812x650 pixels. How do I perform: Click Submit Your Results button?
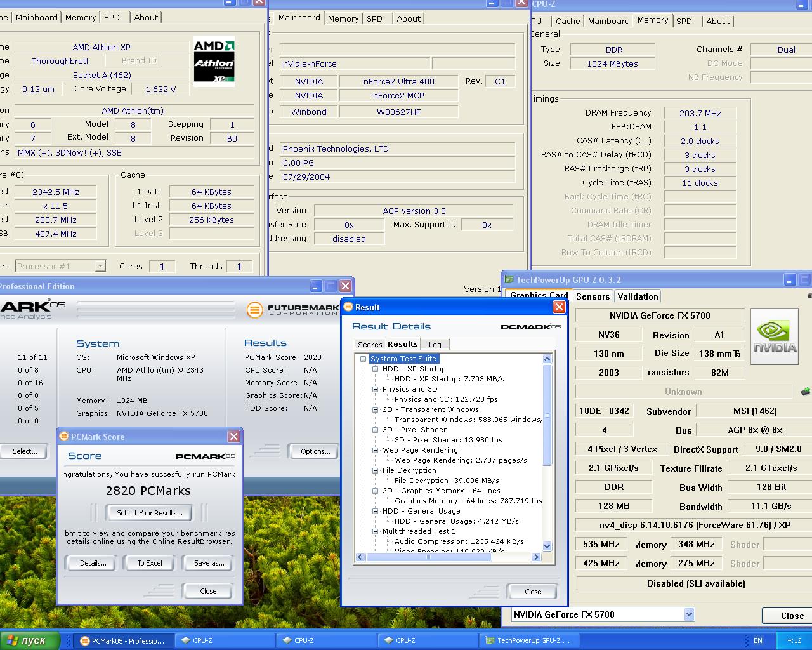click(x=150, y=513)
